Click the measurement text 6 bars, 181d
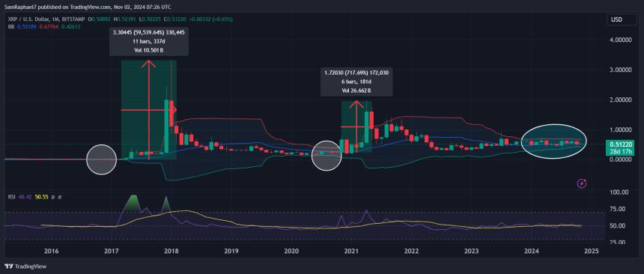The width and height of the screenshot is (644, 274). [x=356, y=81]
